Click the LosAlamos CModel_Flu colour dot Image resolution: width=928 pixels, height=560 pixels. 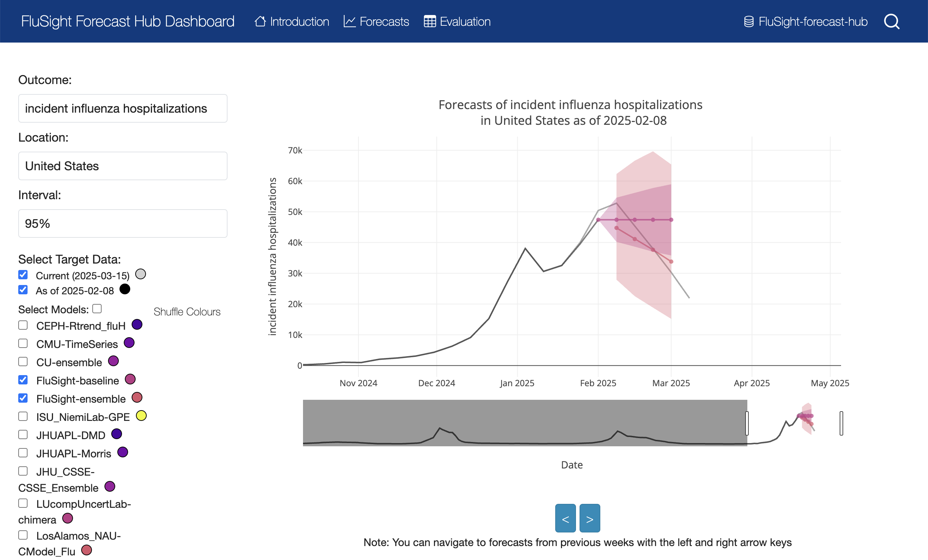[x=87, y=550]
